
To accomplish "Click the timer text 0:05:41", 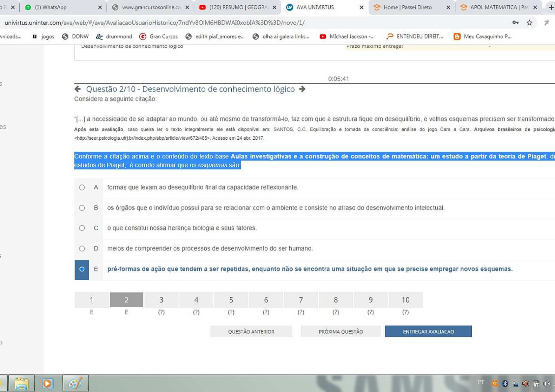I will pyautogui.click(x=338, y=79).
